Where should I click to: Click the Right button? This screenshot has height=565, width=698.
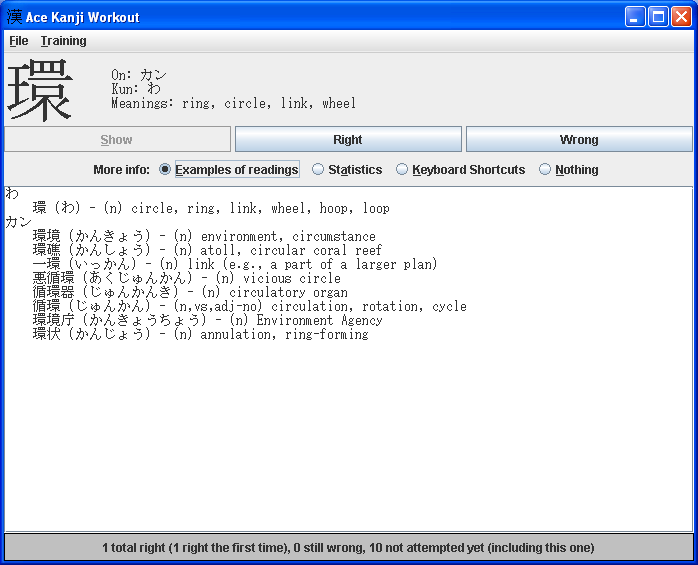348,139
